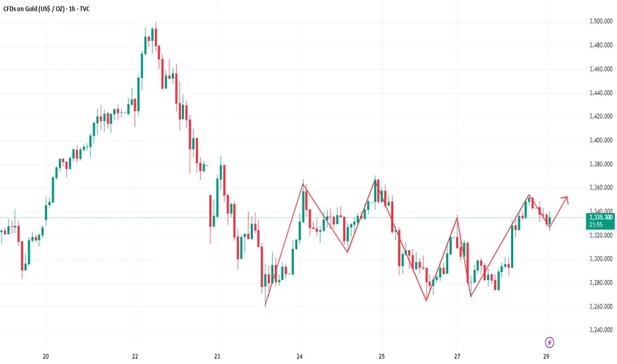Image resolution: width=617 pixels, height=364 pixels.
Task: Select date 24 on the time axis
Action: [299, 357]
